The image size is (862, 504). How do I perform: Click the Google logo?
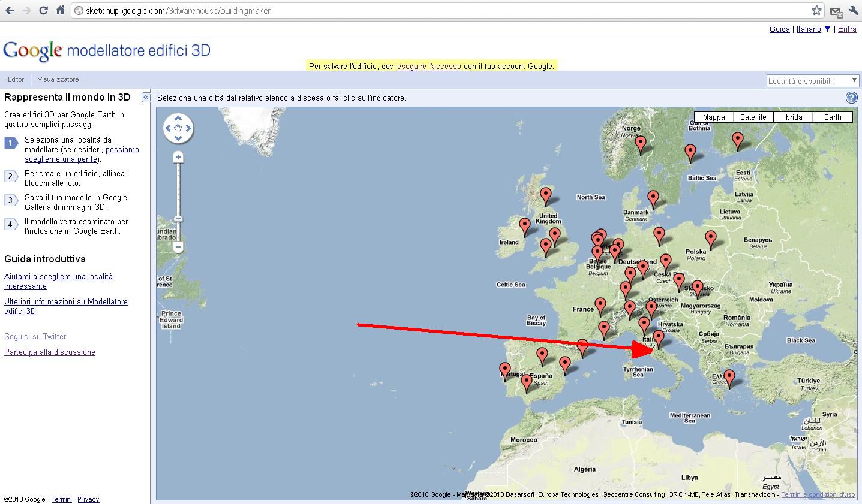[32, 51]
